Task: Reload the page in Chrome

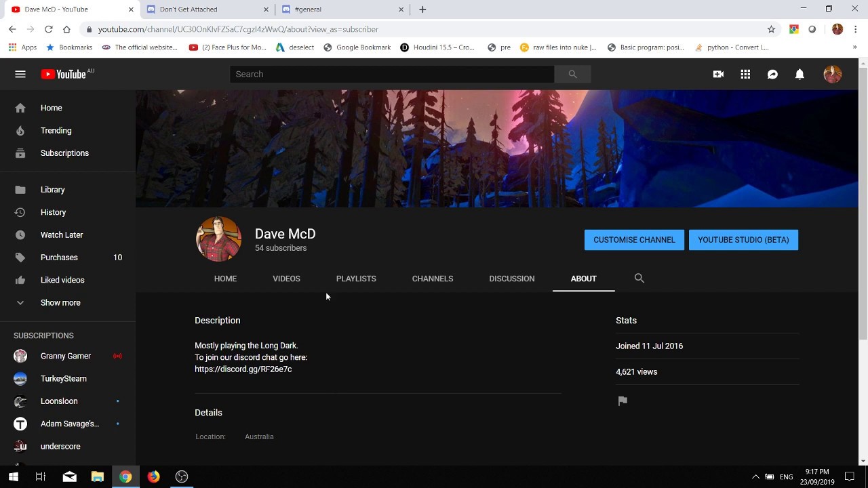Action: [x=49, y=29]
